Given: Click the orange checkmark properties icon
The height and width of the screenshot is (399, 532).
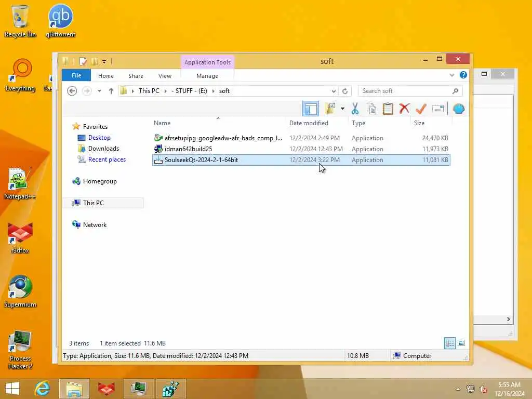Looking at the screenshot, I should tap(421, 109).
